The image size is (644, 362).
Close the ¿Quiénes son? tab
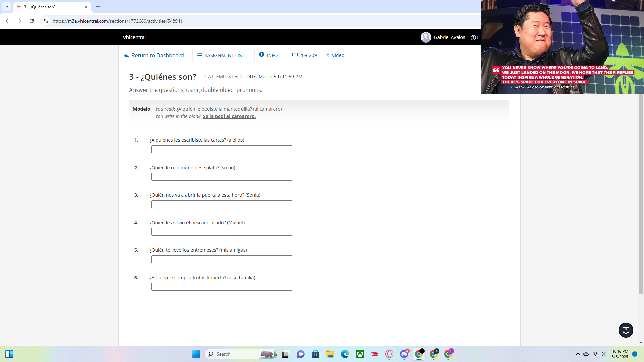click(x=86, y=7)
